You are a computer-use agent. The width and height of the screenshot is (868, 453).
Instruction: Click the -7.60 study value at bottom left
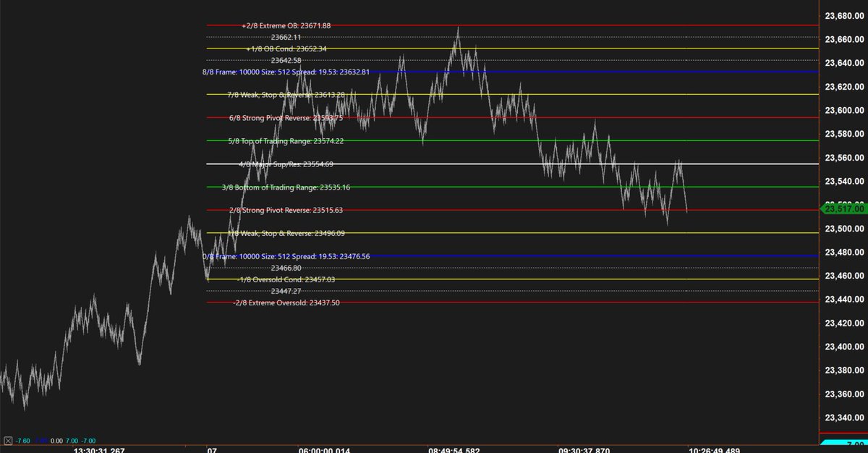tap(24, 439)
